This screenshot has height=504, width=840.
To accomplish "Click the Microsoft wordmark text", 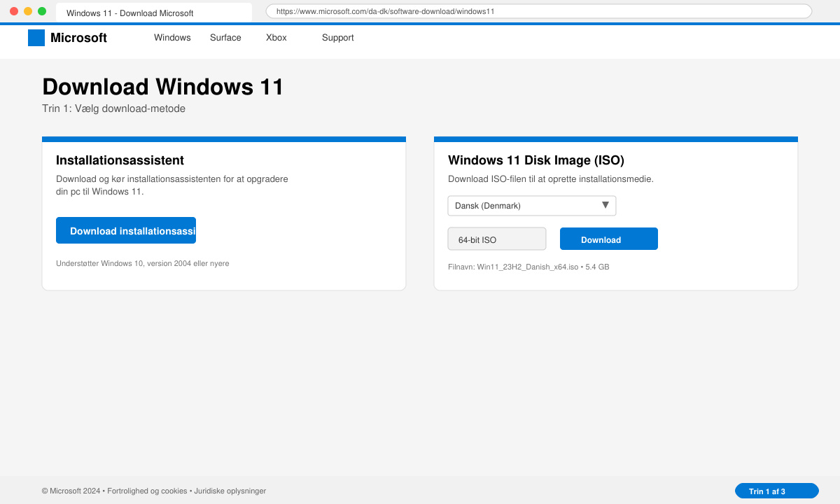I will pyautogui.click(x=78, y=38).
